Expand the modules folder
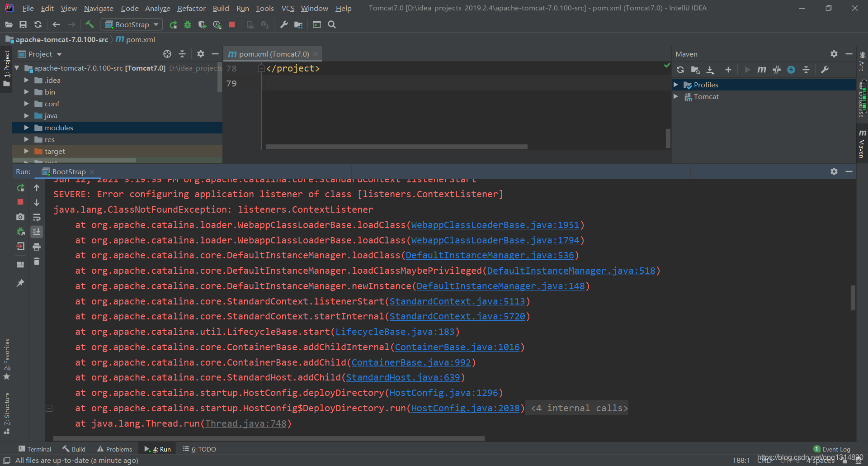Screen dimensions: 868x466 click(26, 128)
